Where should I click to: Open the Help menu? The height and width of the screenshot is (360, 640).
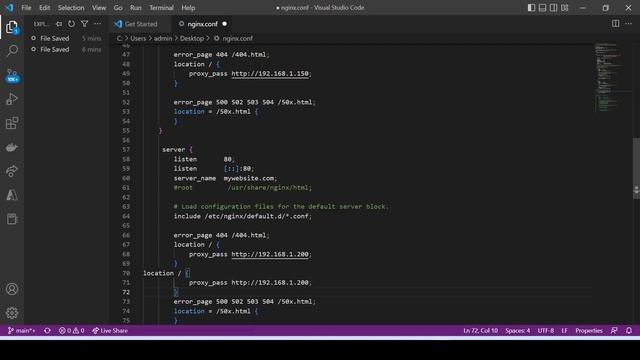click(x=188, y=8)
